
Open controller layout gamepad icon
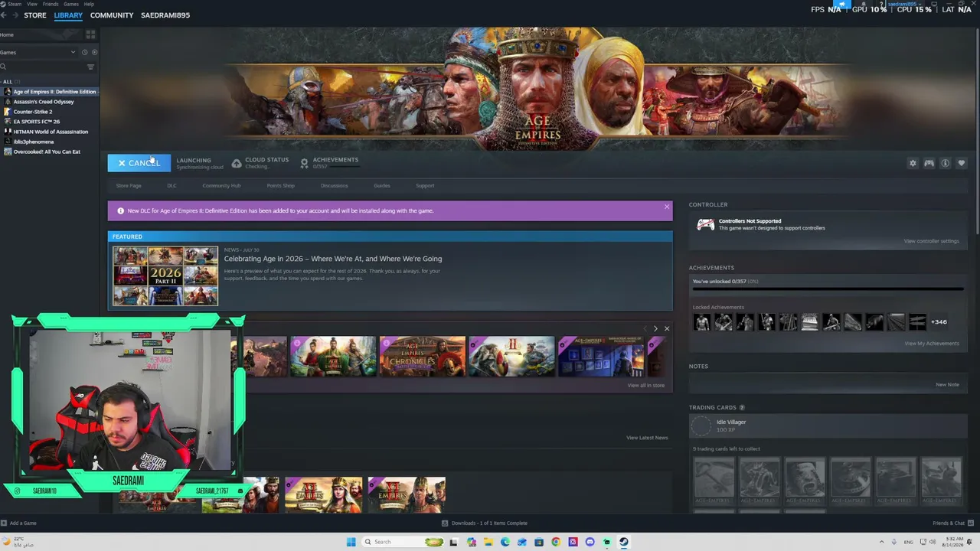click(929, 163)
